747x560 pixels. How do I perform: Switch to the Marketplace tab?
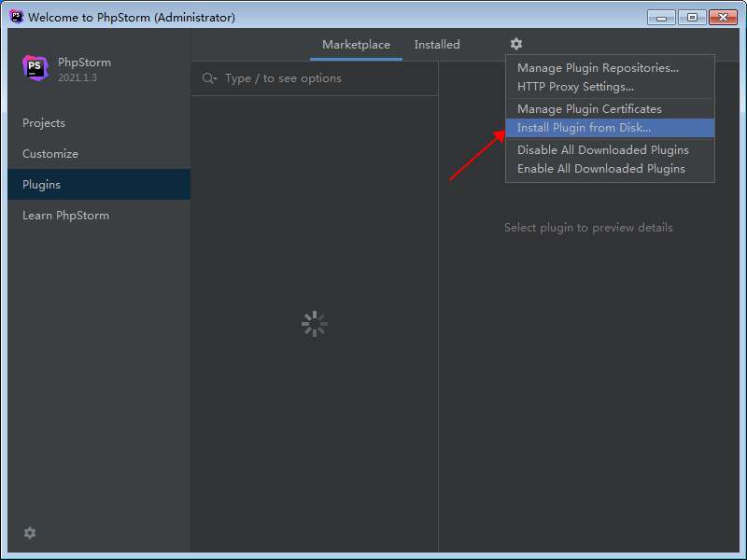[x=356, y=44]
